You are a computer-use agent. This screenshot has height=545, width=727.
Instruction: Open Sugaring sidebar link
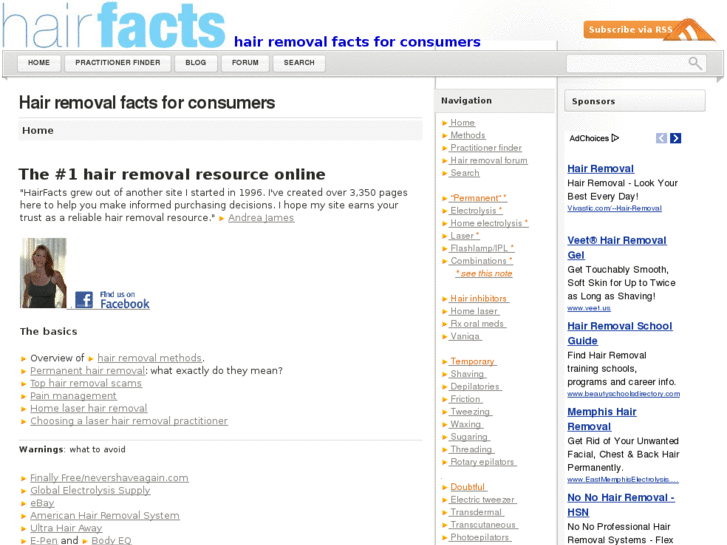pos(469,436)
